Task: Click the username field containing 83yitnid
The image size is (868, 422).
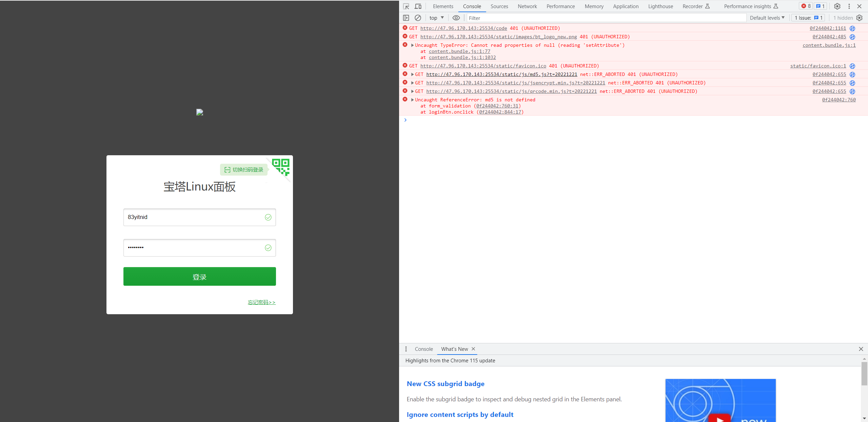Action: (200, 217)
